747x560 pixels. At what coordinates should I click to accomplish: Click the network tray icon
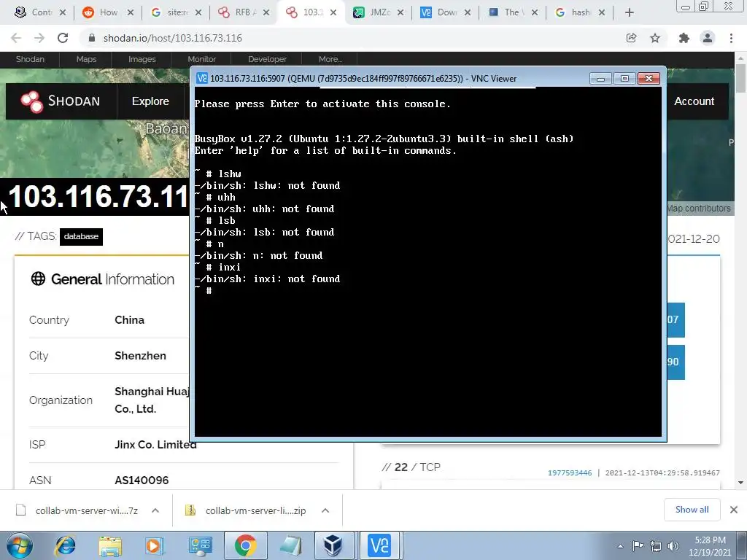pos(656,546)
